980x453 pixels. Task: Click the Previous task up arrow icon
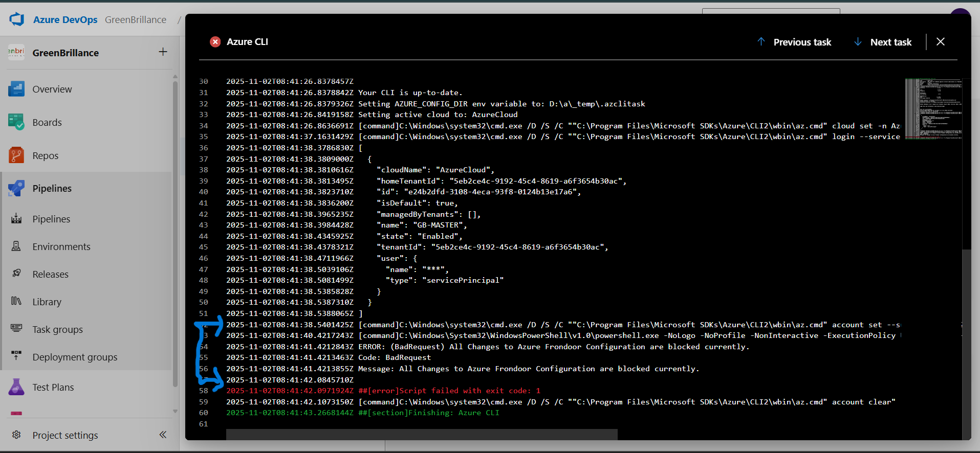click(761, 42)
